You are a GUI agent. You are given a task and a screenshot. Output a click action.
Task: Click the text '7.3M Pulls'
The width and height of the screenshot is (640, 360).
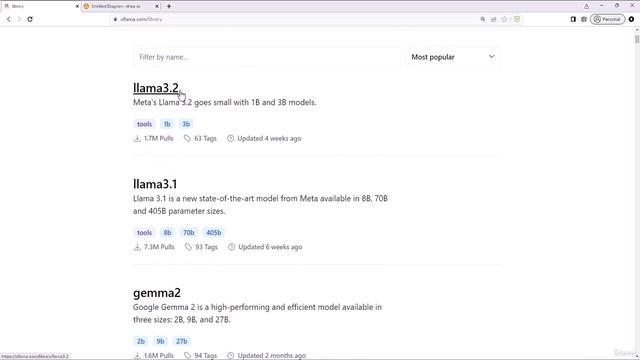coord(159,247)
